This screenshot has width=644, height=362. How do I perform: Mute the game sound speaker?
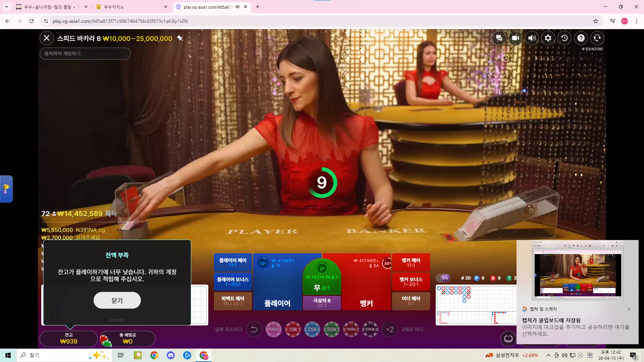(x=532, y=38)
